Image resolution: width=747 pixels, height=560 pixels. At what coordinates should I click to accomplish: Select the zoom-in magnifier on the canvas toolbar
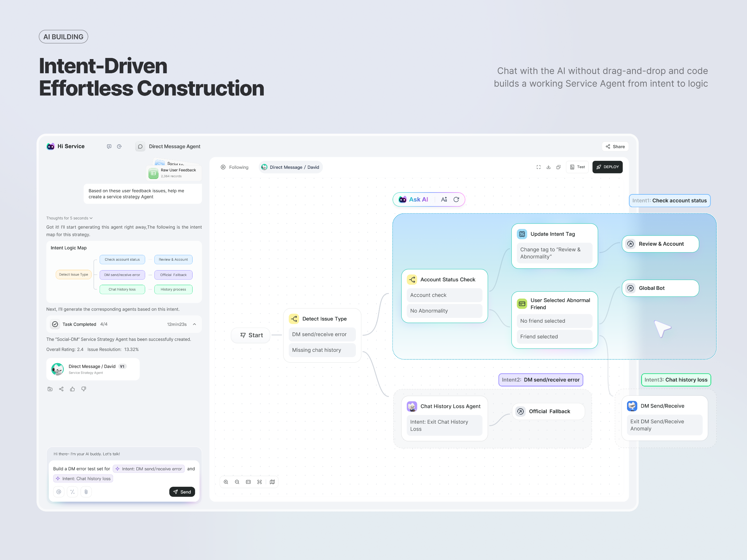click(x=226, y=482)
